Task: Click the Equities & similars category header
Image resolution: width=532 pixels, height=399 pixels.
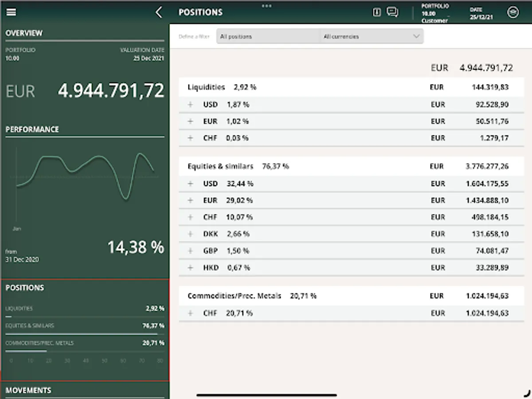Action: click(351, 166)
